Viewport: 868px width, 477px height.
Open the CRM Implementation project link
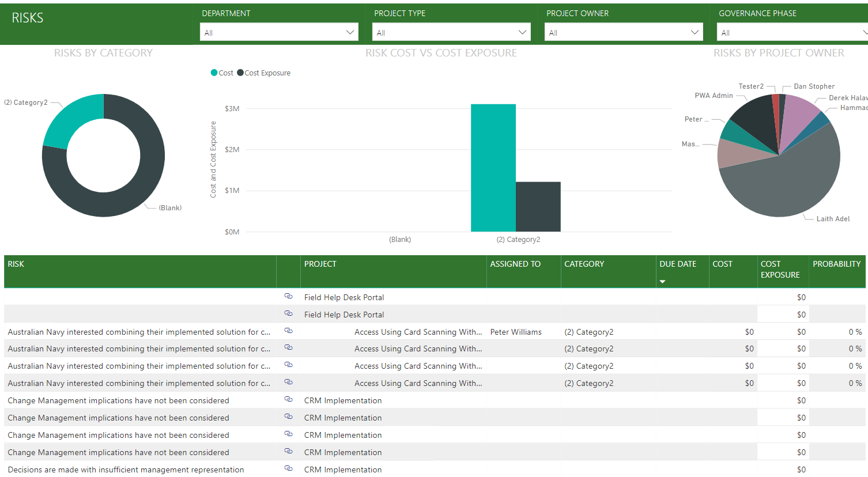[343, 400]
